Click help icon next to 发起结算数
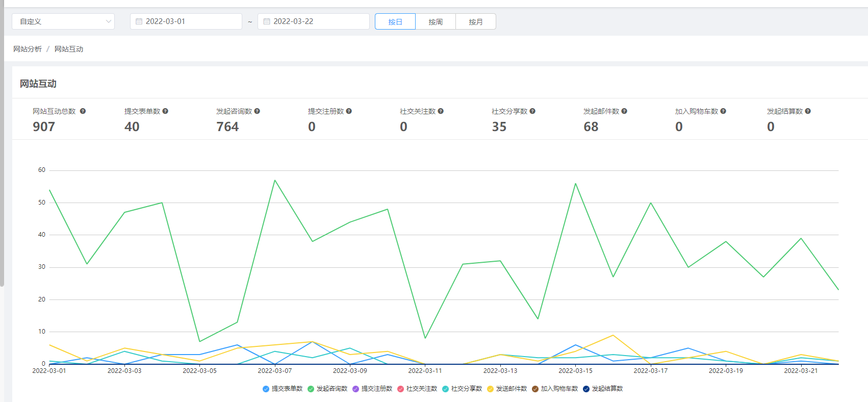This screenshot has width=868, height=402. click(808, 111)
